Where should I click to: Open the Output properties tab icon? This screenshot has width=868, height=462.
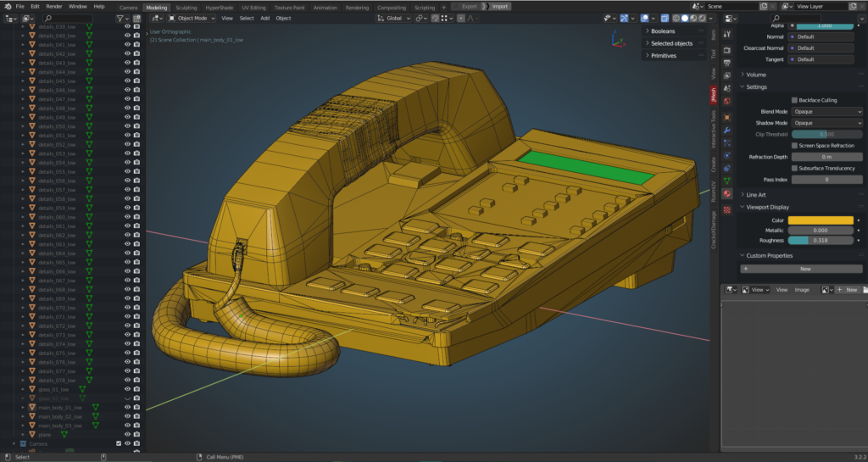tap(726, 63)
